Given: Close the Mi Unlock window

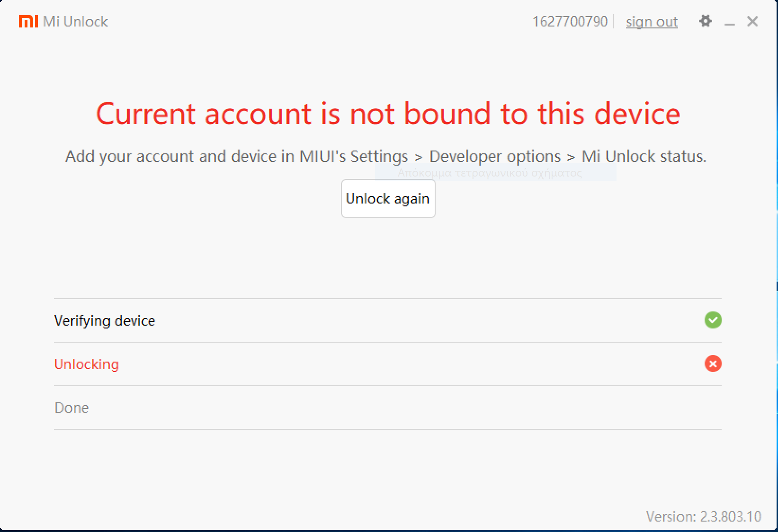Looking at the screenshot, I should click(x=752, y=21).
